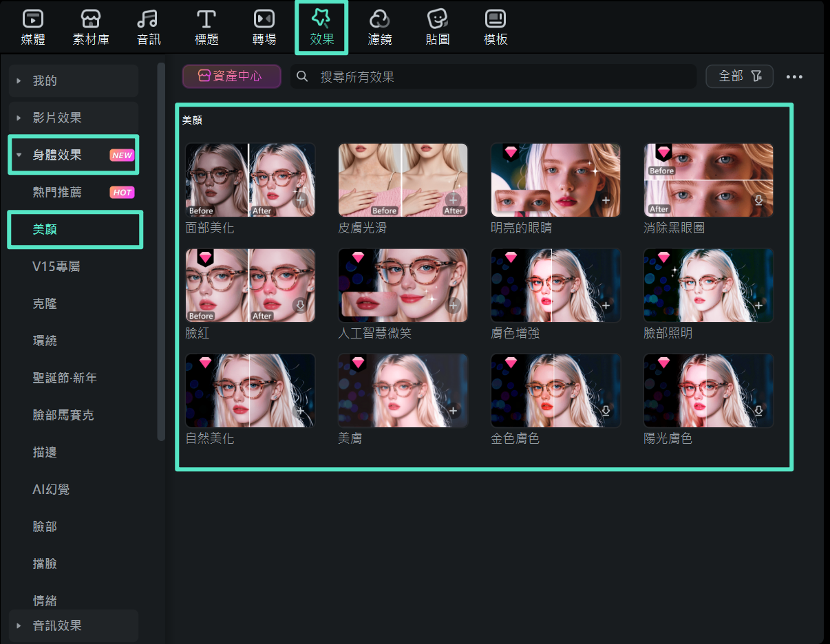Screen dimensions: 830x644
Task: Click the 資產中心 button
Action: pos(231,76)
